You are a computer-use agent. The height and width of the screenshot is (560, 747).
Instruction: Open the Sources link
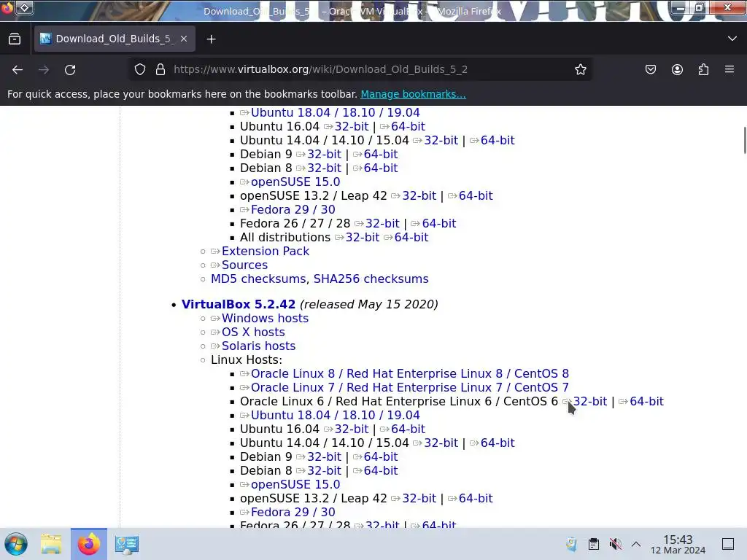pos(244,265)
